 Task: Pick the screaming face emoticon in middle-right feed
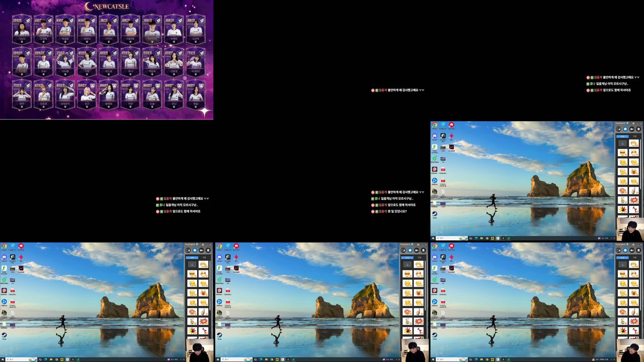634,172
